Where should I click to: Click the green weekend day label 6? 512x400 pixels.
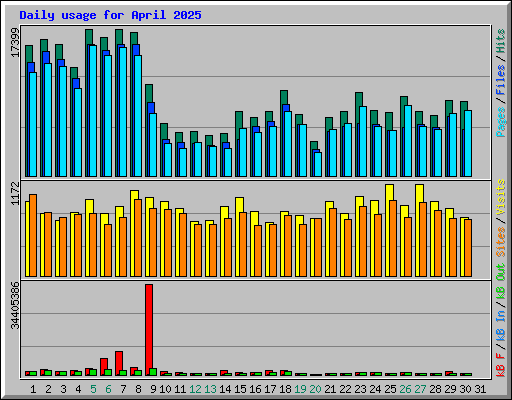pos(108,389)
